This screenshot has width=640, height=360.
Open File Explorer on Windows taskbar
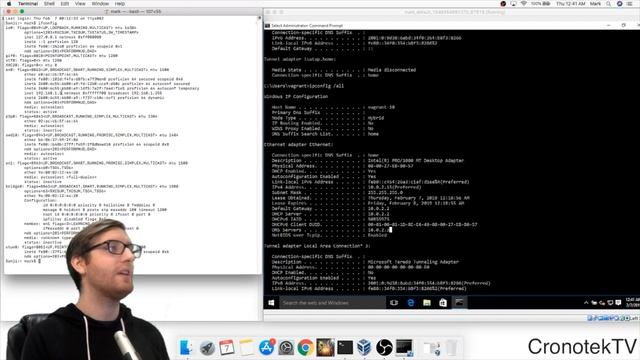[x=427, y=302]
